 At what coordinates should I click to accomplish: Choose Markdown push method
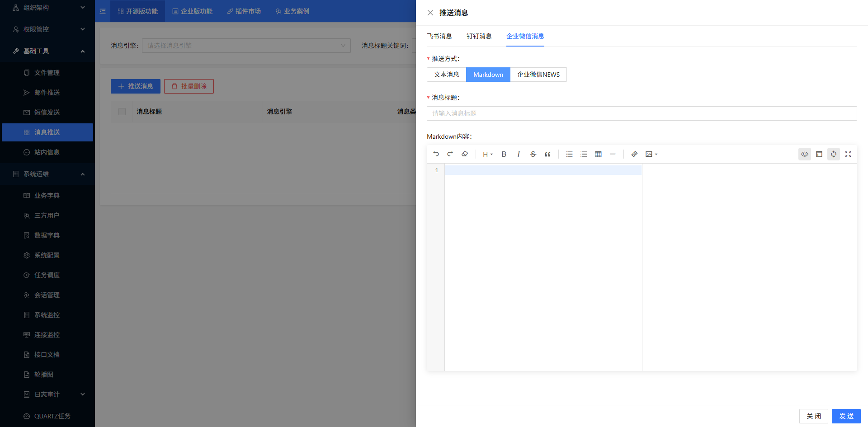(488, 75)
